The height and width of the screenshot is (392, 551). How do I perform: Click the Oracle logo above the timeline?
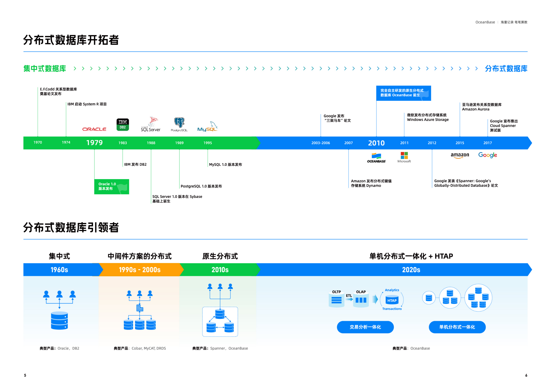94,129
